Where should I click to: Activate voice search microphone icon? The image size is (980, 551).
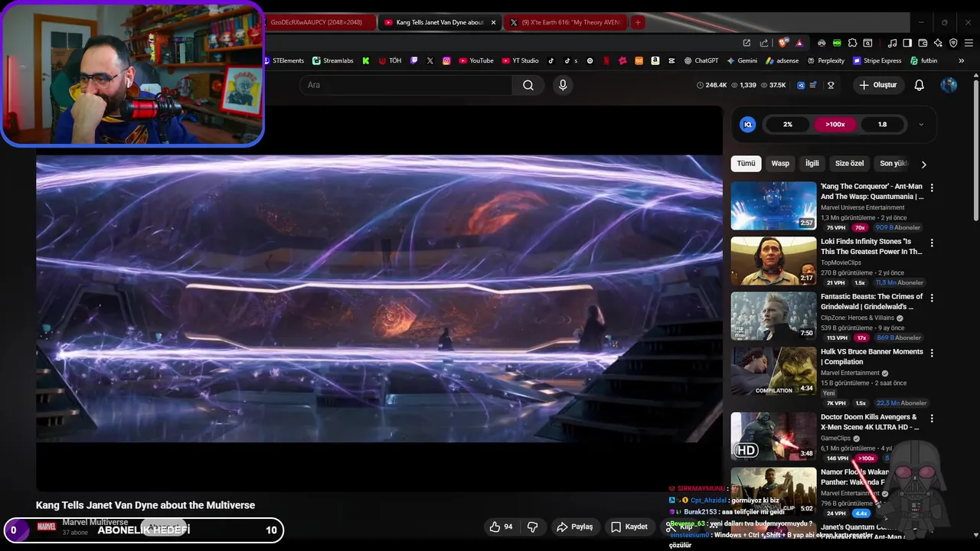click(563, 85)
